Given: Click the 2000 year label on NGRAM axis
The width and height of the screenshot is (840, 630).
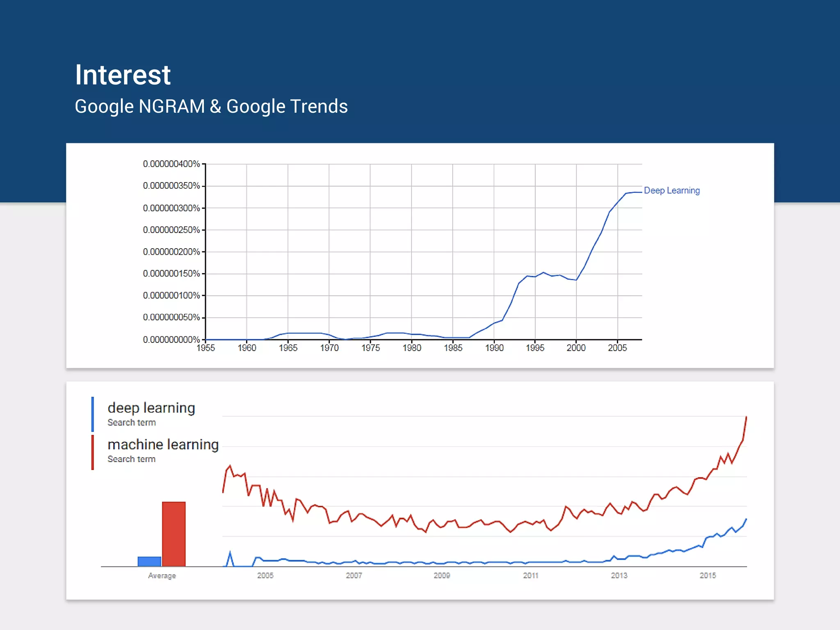Looking at the screenshot, I should [576, 348].
